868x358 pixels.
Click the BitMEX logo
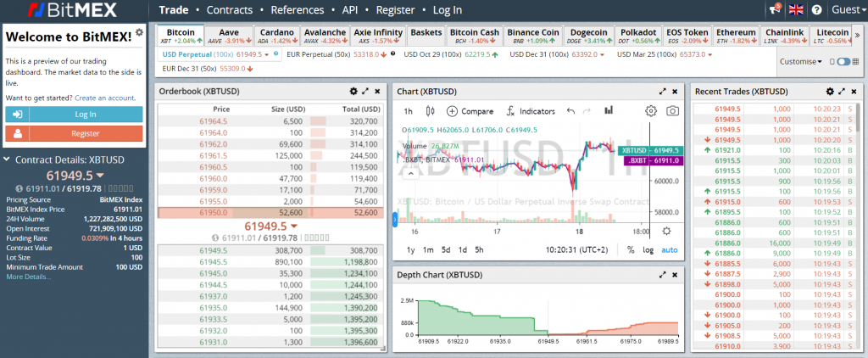point(74,9)
